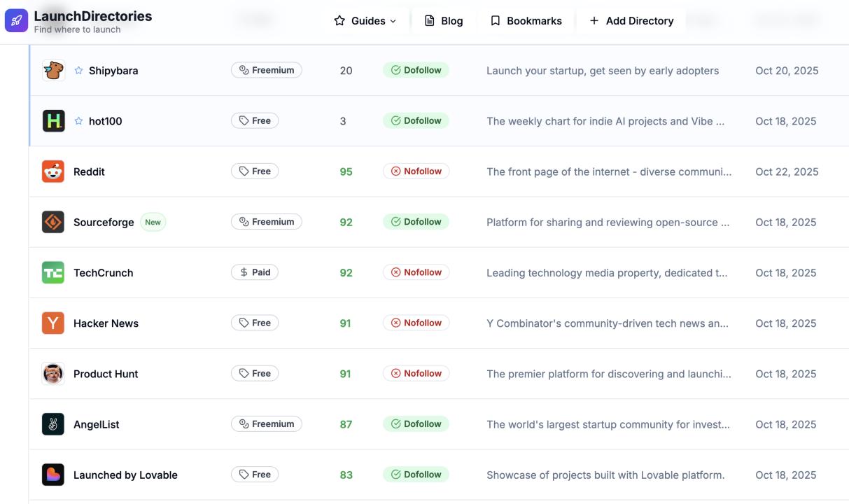Open the Product Hunt directory link
This screenshot has width=849, height=504.
pos(106,374)
